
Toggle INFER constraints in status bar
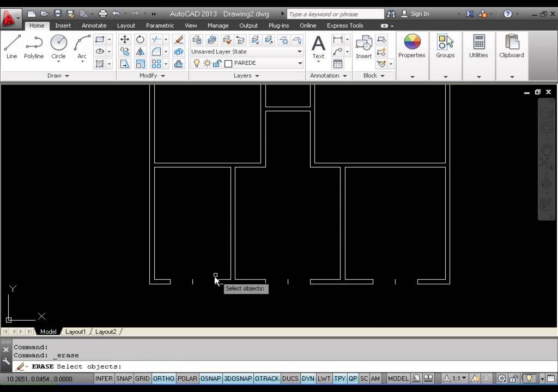104,378
